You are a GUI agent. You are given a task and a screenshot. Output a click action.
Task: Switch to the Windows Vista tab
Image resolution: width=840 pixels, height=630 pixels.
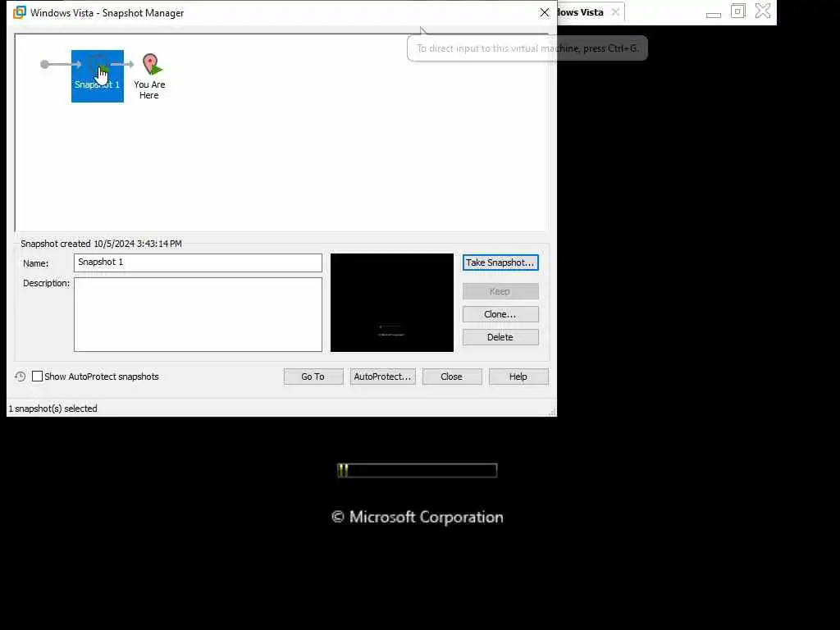581,12
